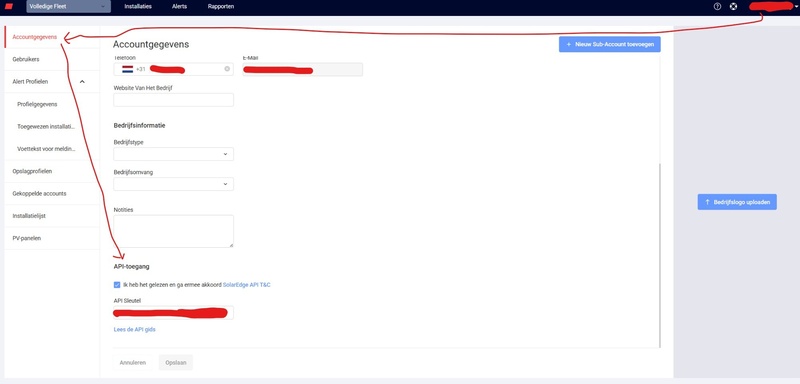800x384 pixels.
Task: Open the Volledige Fleet dropdown
Action: 68,7
